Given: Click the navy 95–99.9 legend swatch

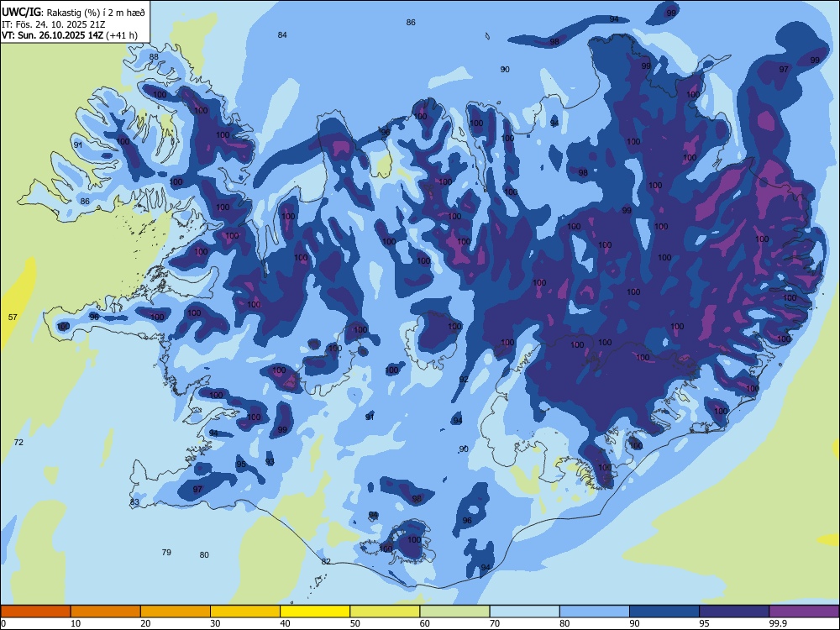Looking at the screenshot, I should click(734, 612).
